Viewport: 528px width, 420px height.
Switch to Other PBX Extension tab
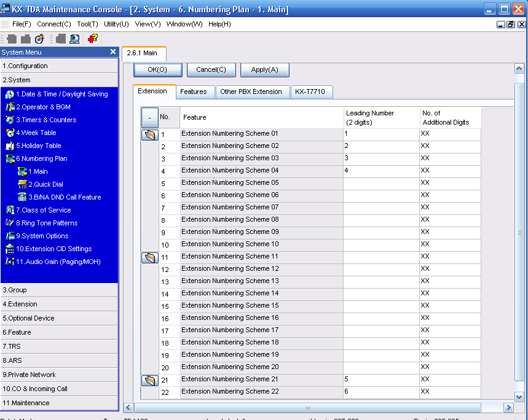coord(253,92)
